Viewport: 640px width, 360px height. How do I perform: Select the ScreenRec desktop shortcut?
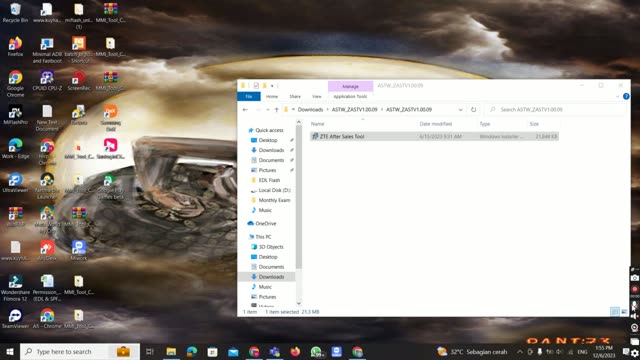pyautogui.click(x=79, y=80)
